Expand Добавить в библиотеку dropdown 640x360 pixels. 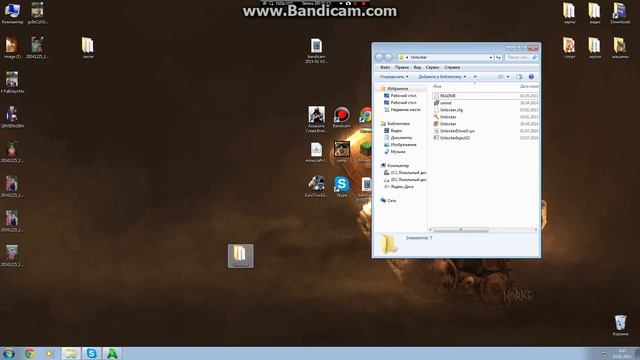click(x=442, y=77)
